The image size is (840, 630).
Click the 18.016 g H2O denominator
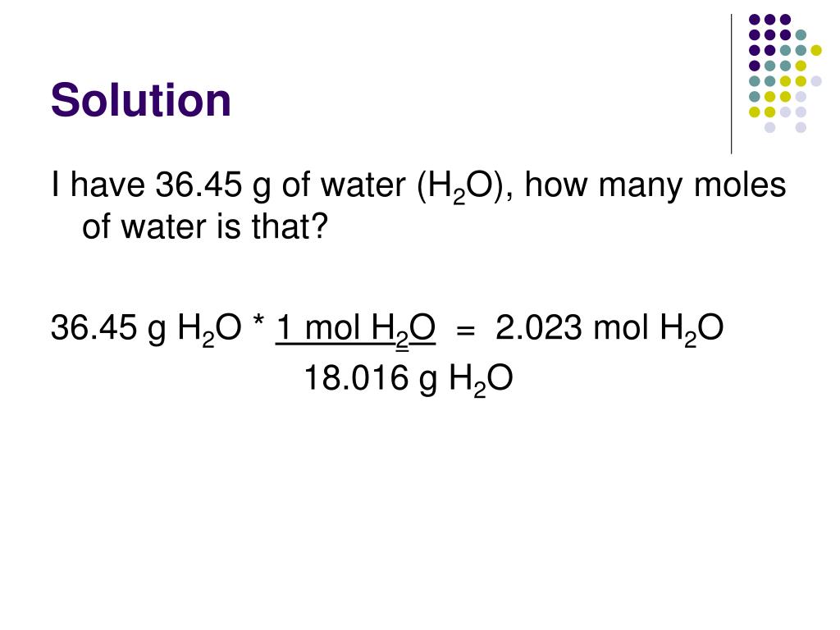tap(409, 379)
